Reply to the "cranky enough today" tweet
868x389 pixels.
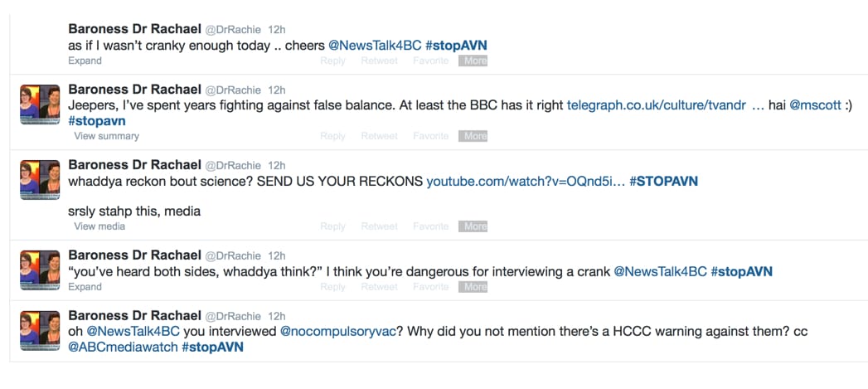pyautogui.click(x=332, y=61)
